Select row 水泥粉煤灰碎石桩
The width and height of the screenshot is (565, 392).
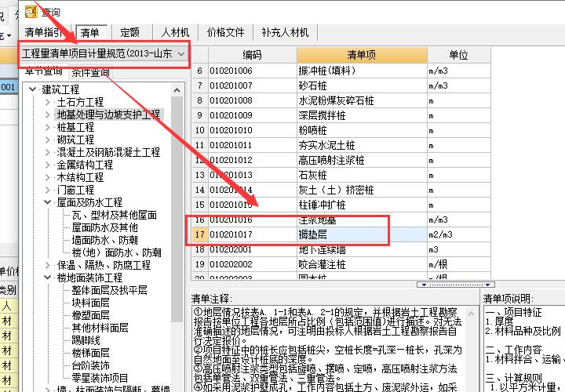(x=341, y=100)
